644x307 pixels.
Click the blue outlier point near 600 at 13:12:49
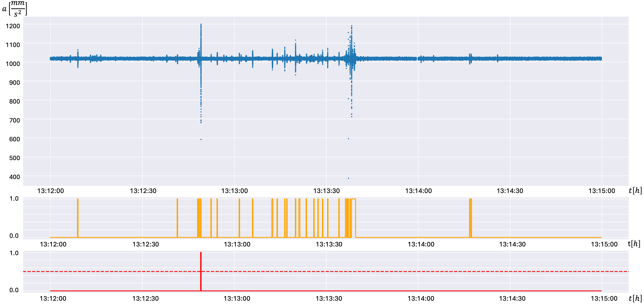pos(201,140)
